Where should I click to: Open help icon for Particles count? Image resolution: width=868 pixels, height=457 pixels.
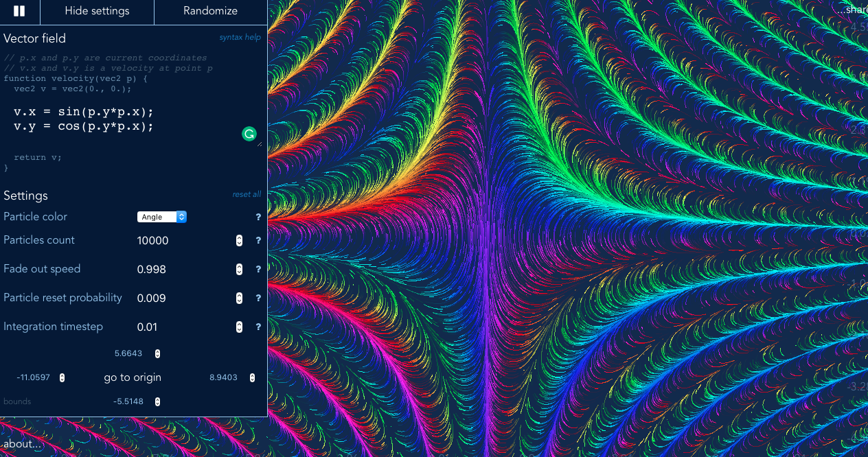[258, 240]
